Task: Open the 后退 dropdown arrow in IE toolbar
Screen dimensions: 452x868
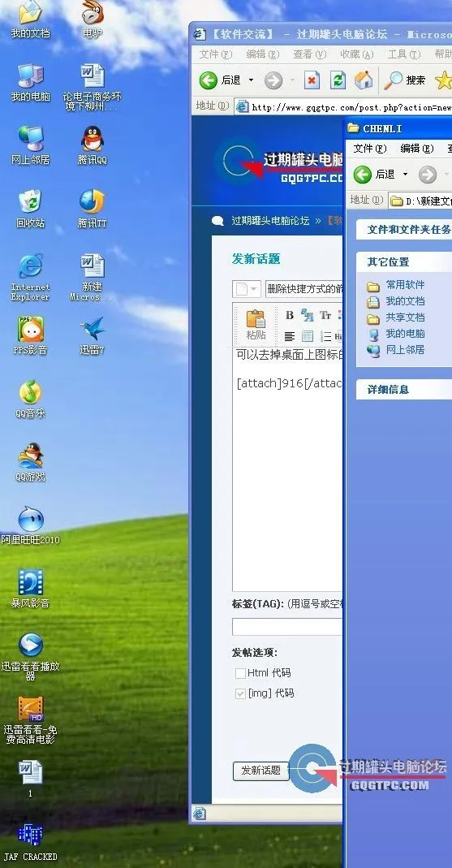Action: 251,81
